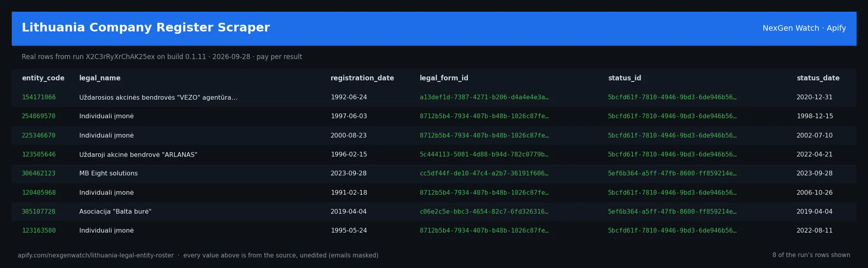Click registration date 2000-08-23
This screenshot has width=868, height=268.
tap(349, 135)
